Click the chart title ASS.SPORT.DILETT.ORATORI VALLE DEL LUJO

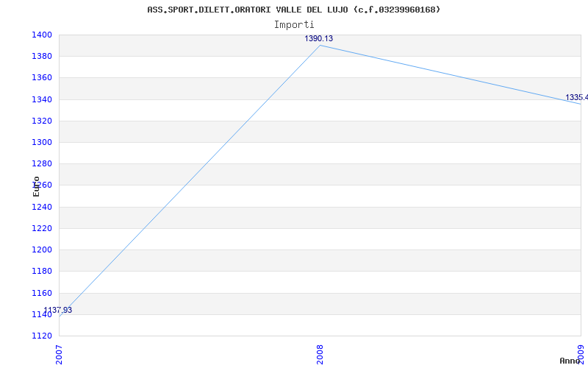click(x=293, y=10)
